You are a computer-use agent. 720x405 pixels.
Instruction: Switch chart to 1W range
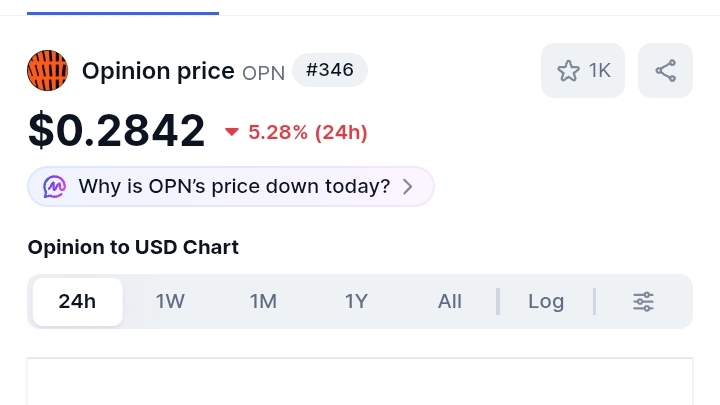tap(170, 301)
